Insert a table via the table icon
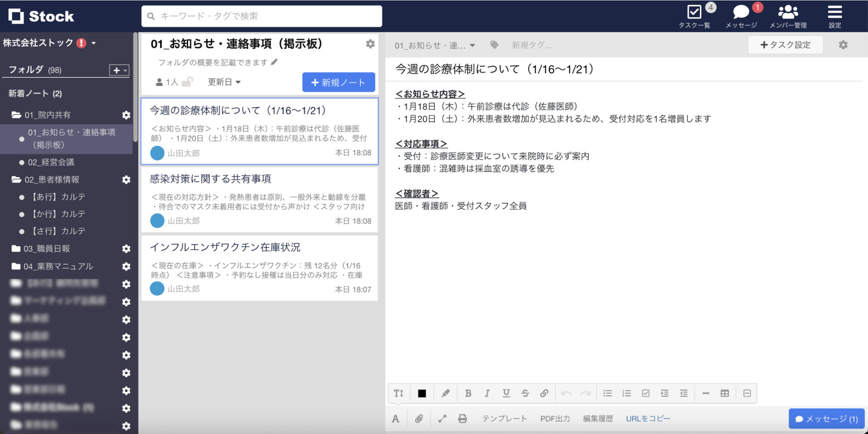This screenshot has width=868, height=434. point(724,393)
